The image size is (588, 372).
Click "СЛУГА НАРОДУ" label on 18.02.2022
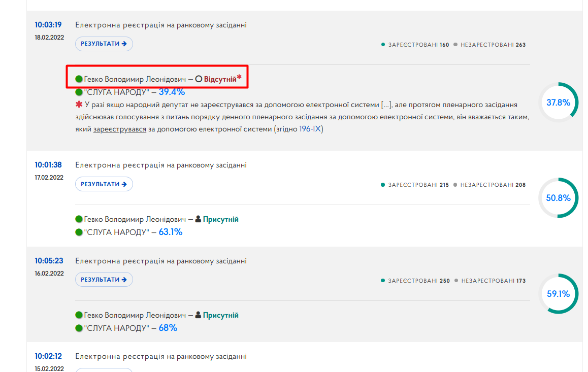117,92
